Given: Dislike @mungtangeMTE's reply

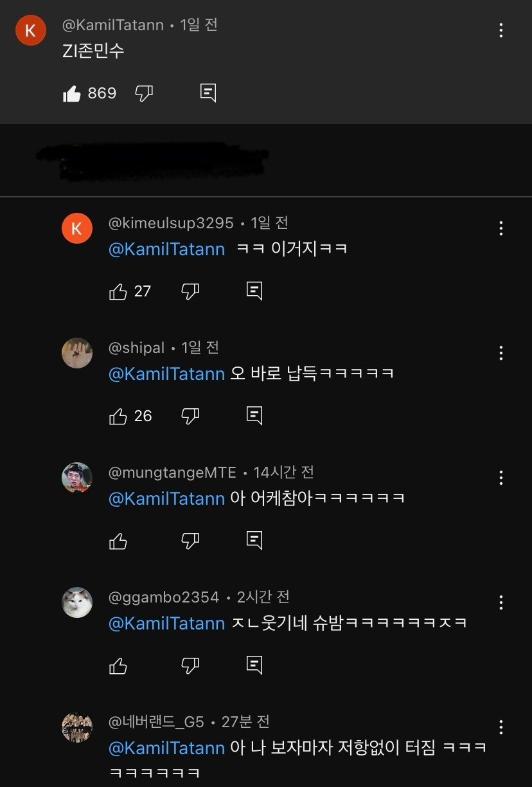Looking at the screenshot, I should (x=190, y=541).
